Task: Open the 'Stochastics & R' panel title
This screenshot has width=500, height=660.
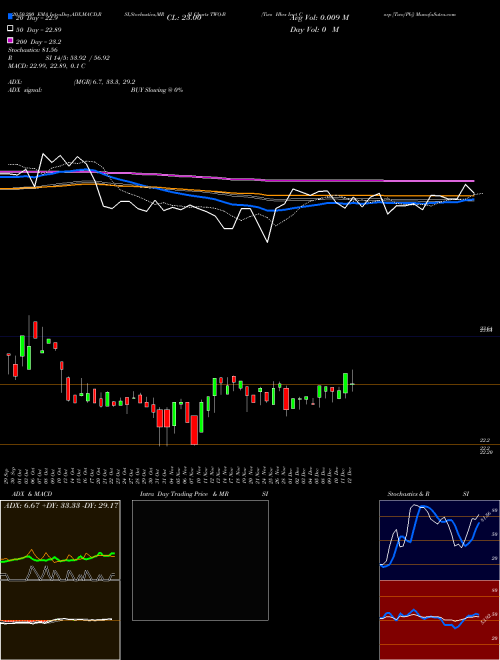Action: coord(409,494)
